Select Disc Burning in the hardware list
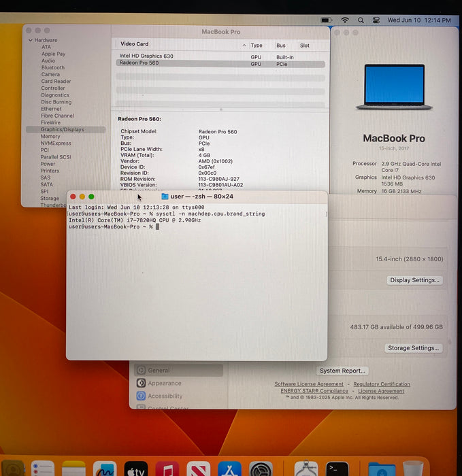The image size is (462, 476). coord(56,102)
